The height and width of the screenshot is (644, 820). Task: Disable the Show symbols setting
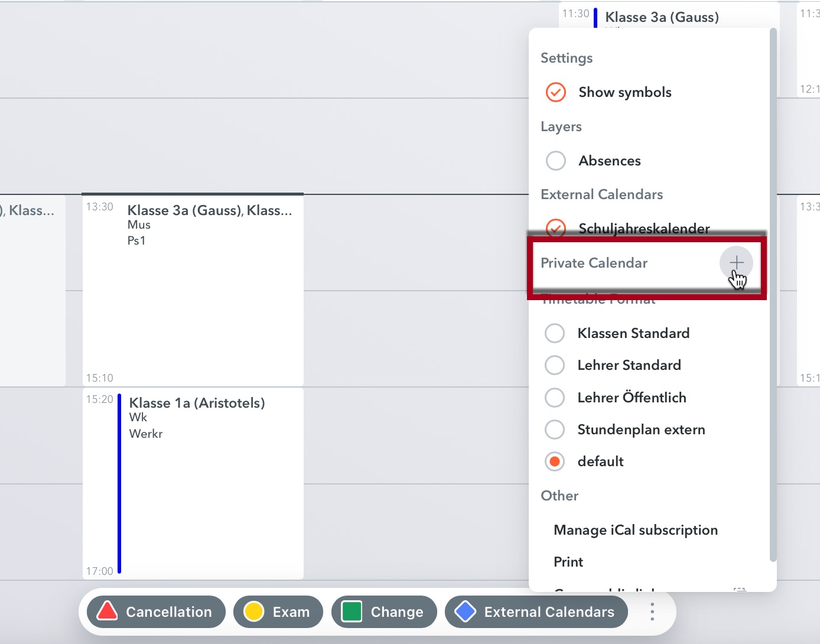coord(555,92)
